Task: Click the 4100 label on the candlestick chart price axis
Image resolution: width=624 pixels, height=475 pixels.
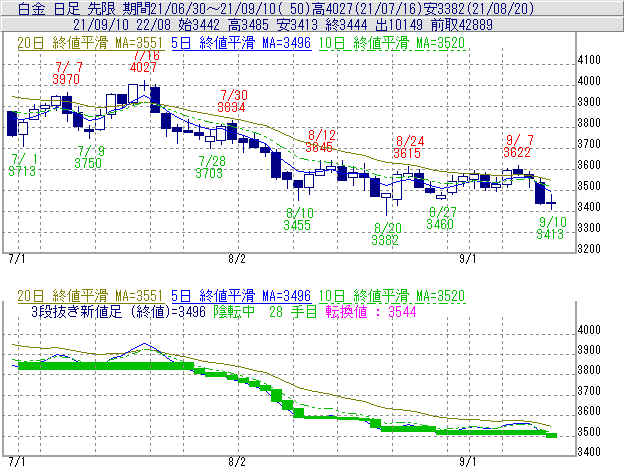Action: click(589, 60)
